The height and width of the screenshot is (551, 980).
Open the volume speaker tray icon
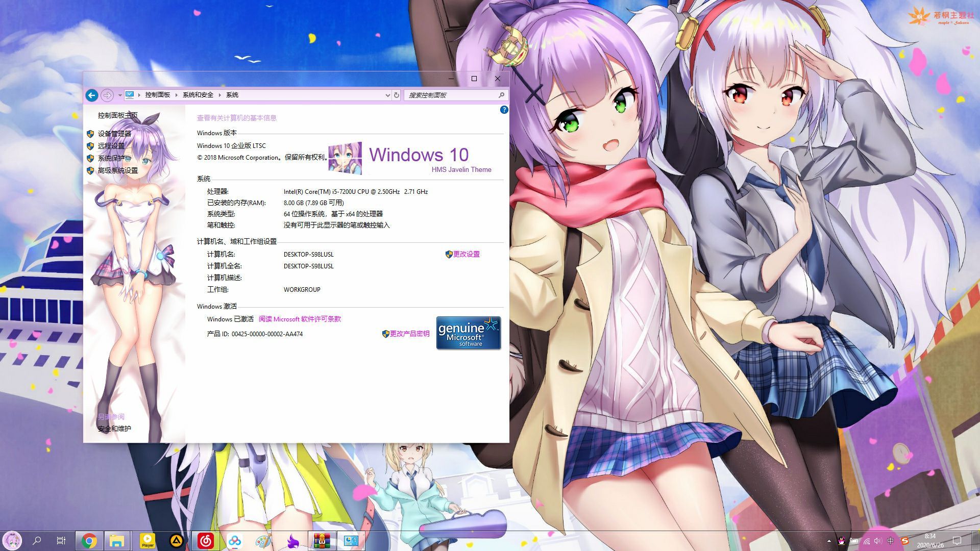878,541
